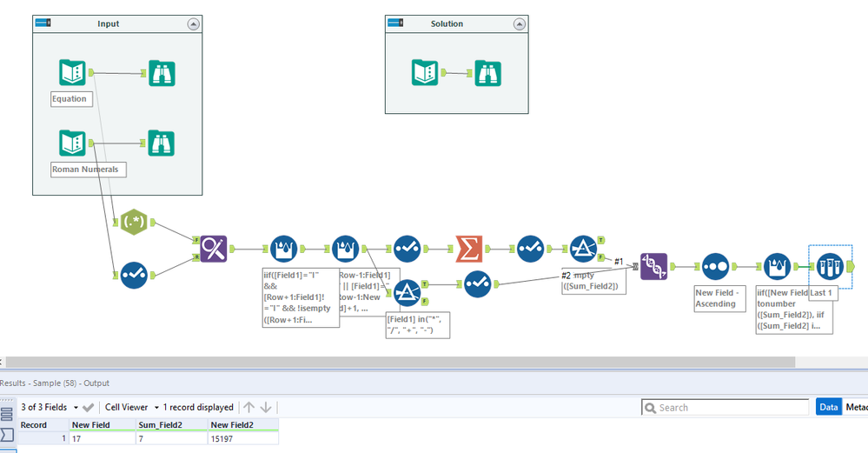Viewport: 868px width, 453px height.
Task: Click the Sample tool labeled Last 1
Action: tap(830, 266)
